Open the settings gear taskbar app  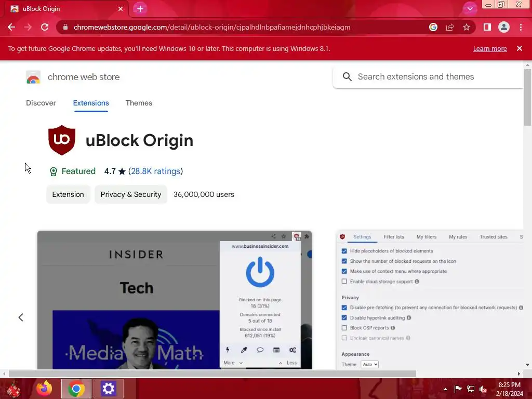[x=108, y=389]
